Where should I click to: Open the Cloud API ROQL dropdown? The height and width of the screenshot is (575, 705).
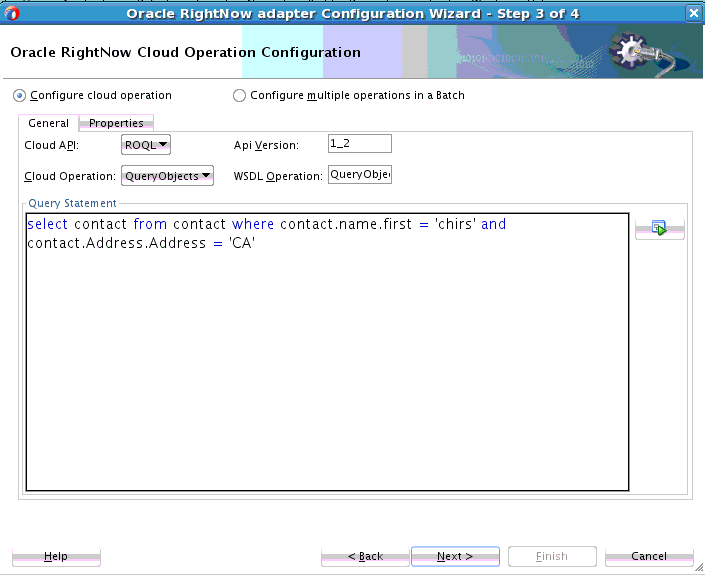click(x=146, y=145)
